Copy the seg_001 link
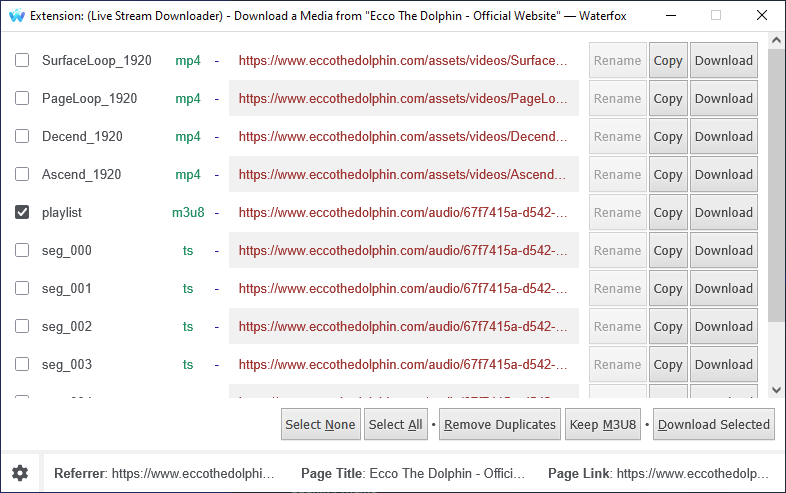The image size is (786, 493). click(668, 288)
